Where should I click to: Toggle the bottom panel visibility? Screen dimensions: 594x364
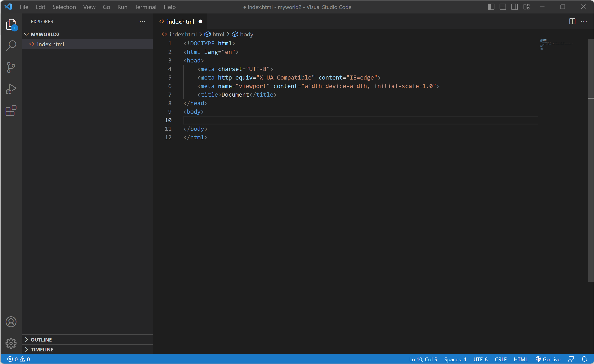503,7
